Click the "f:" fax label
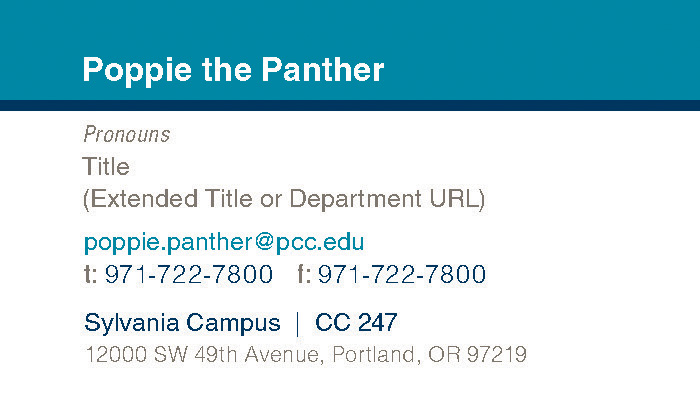Viewport: 700px width, 400px height. 303,274
